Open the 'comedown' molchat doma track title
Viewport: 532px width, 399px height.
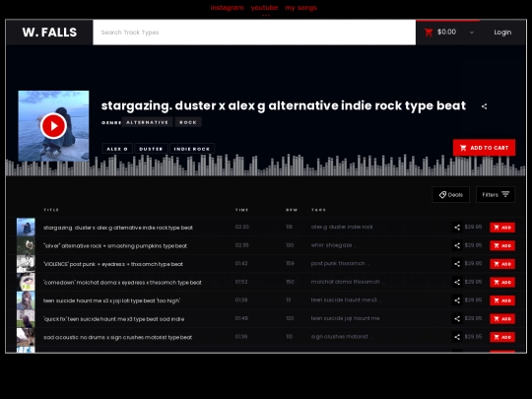122,283
